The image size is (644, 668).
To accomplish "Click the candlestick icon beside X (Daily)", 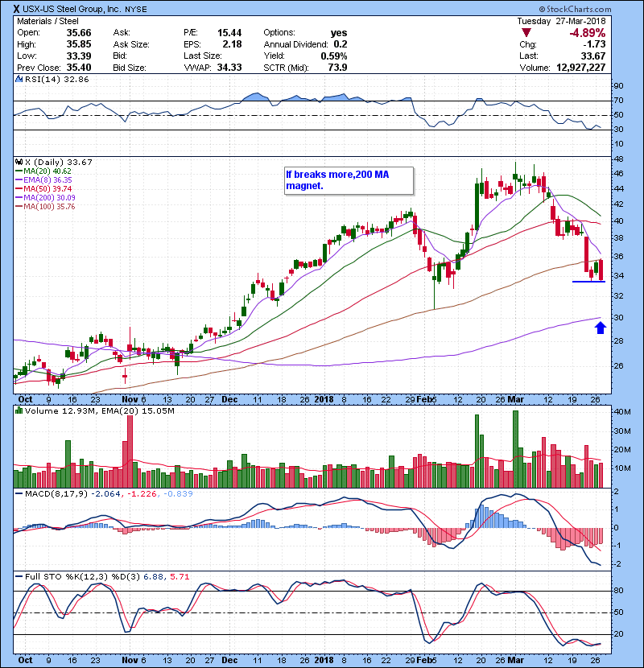I will (19, 162).
